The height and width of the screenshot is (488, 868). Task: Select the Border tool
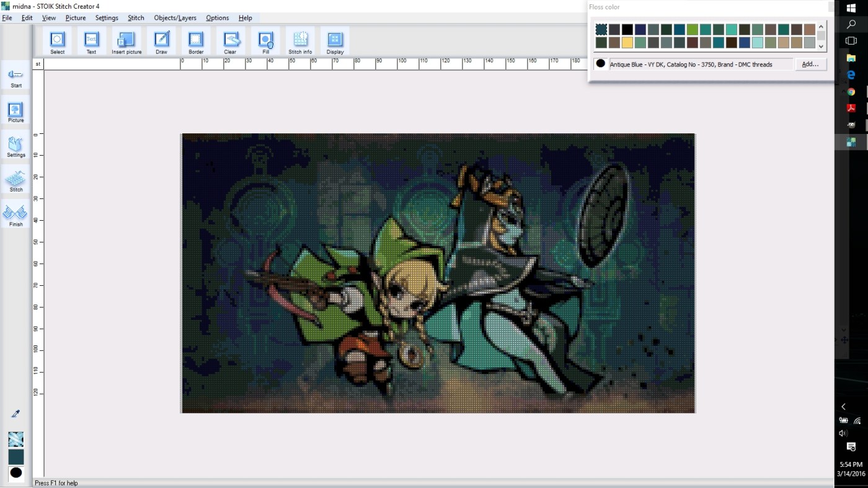[x=196, y=42]
